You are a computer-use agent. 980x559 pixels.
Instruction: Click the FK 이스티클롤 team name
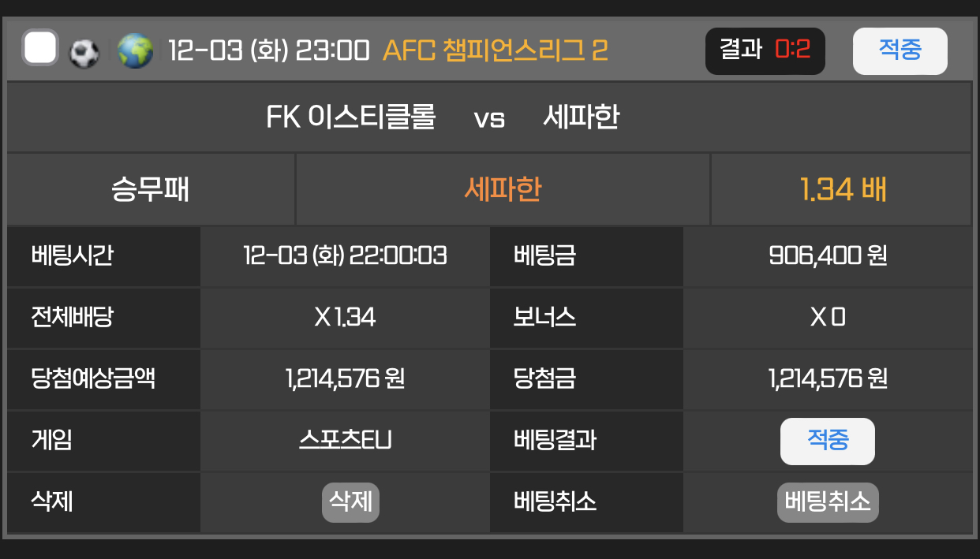click(x=350, y=118)
